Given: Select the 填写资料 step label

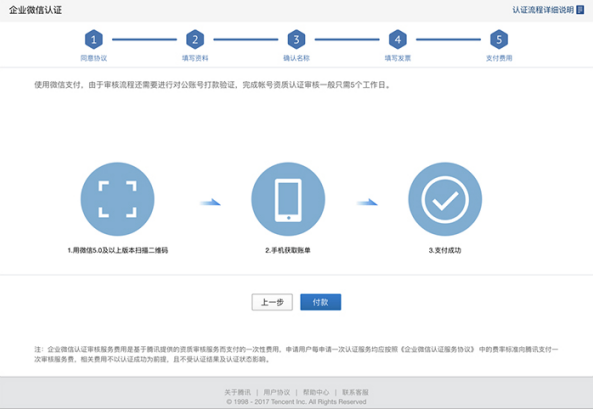Looking at the screenshot, I should coord(195,58).
